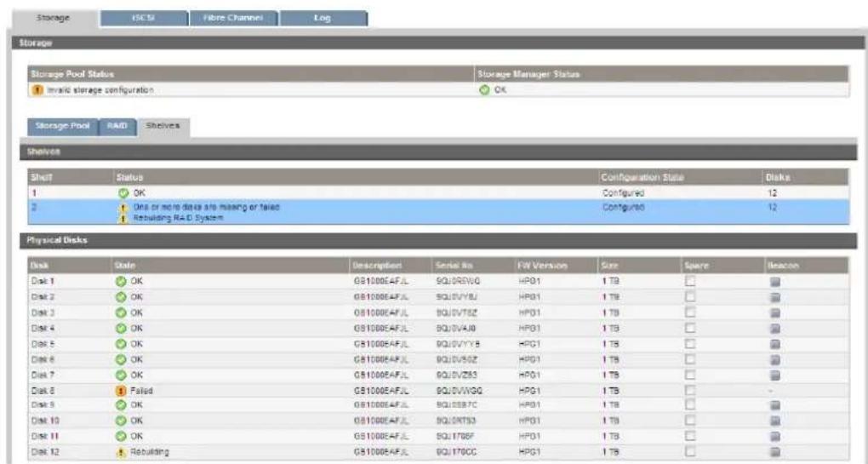Switch to the iSCSI tab
Image resolution: width=868 pixels, height=464 pixels.
[x=144, y=18]
